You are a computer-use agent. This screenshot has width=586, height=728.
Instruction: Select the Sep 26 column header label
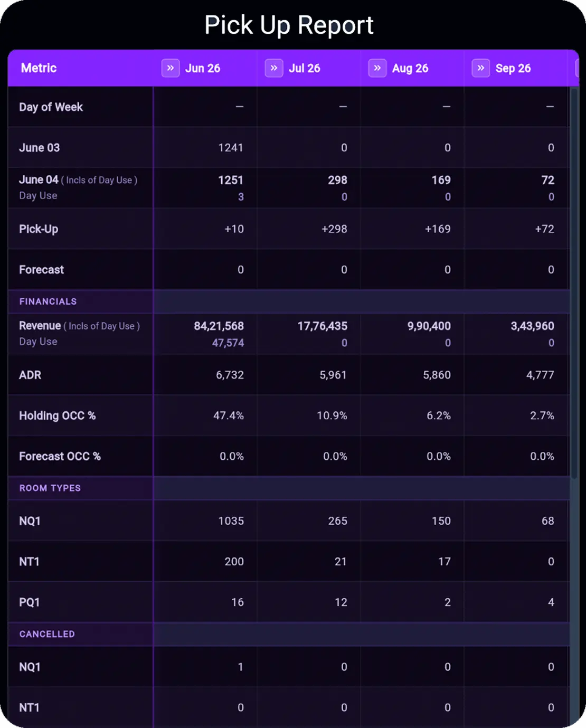pyautogui.click(x=513, y=68)
